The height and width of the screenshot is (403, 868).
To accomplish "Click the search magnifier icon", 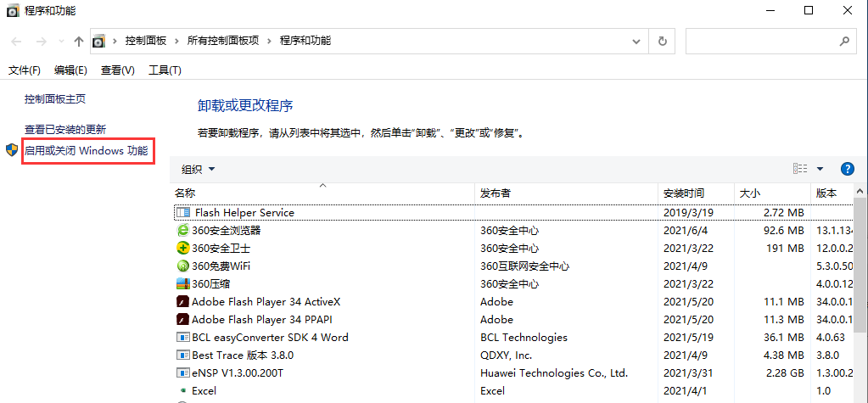I will point(844,41).
